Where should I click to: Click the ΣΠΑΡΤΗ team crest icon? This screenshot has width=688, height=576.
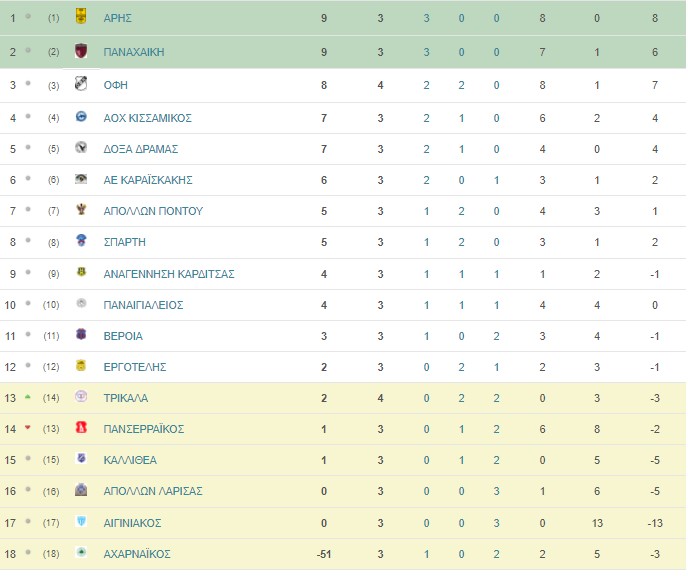pos(81,240)
